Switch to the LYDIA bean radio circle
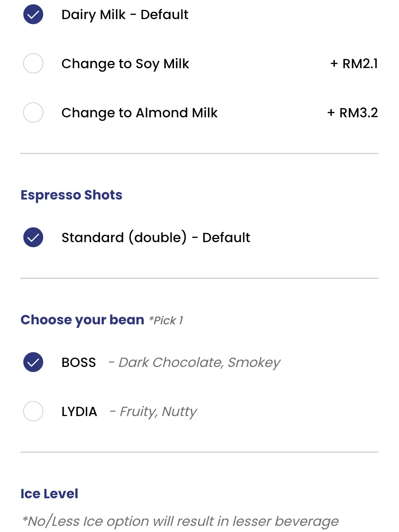This screenshot has height=532, width=399. click(33, 411)
